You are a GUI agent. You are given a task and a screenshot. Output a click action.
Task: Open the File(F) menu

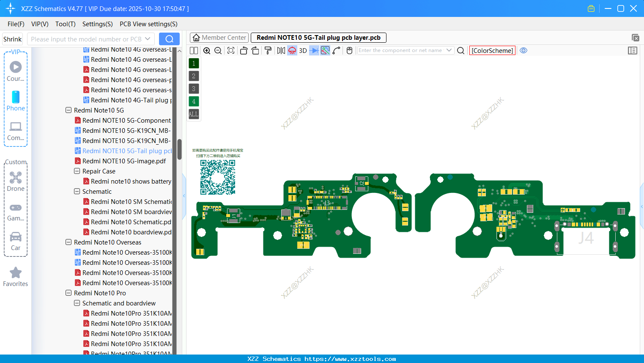point(16,24)
